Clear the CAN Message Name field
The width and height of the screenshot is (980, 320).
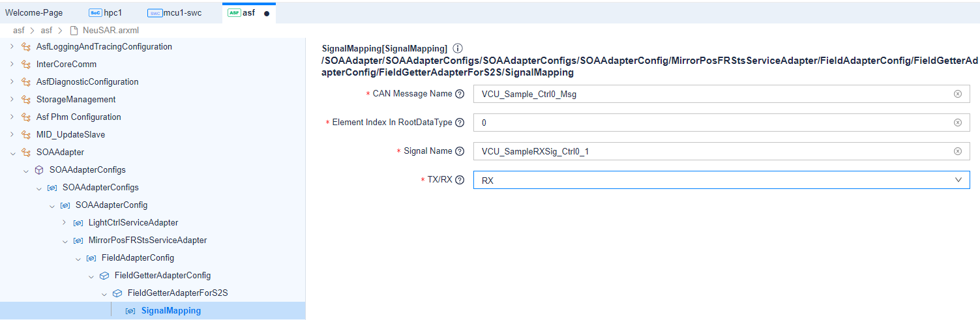(957, 94)
